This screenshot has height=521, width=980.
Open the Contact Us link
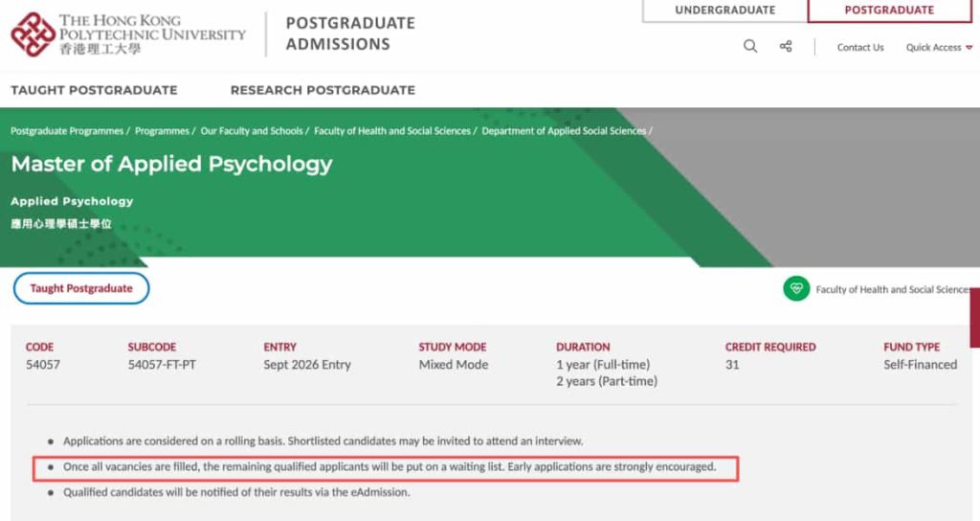860,47
